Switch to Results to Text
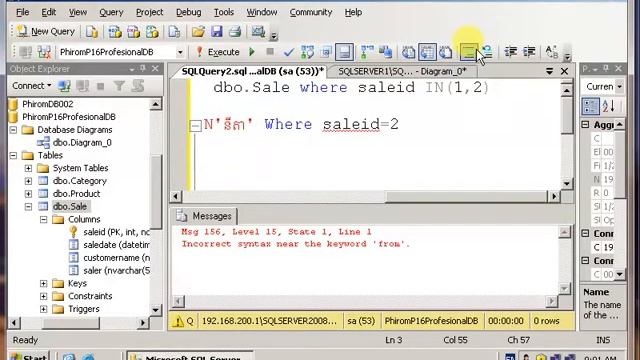This screenshot has height=360, width=640. pos(409,52)
